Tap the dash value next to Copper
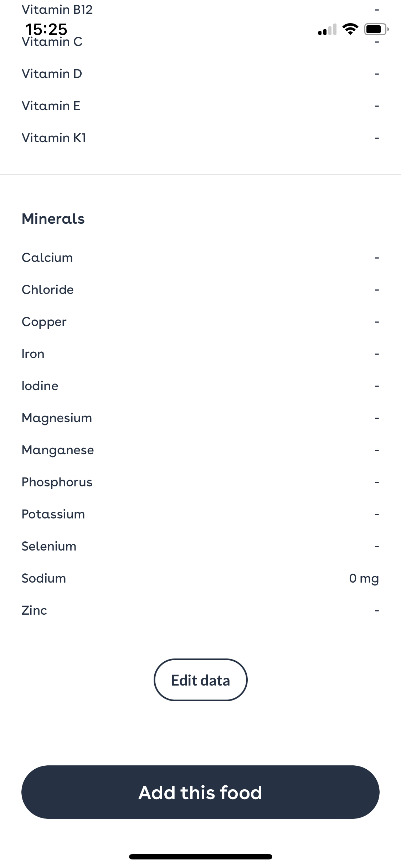Screen dimensions: 401x868 (377, 321)
